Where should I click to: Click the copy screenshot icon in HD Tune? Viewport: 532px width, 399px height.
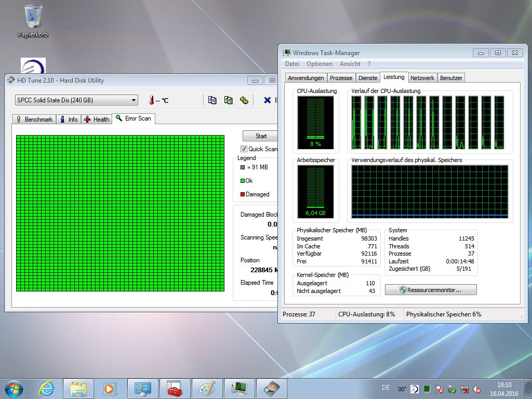click(229, 100)
